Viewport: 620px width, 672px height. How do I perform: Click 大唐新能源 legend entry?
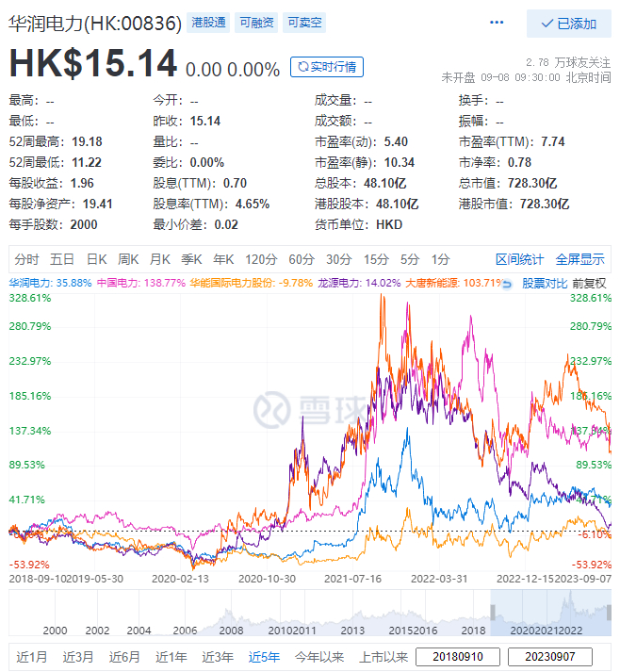point(453,283)
